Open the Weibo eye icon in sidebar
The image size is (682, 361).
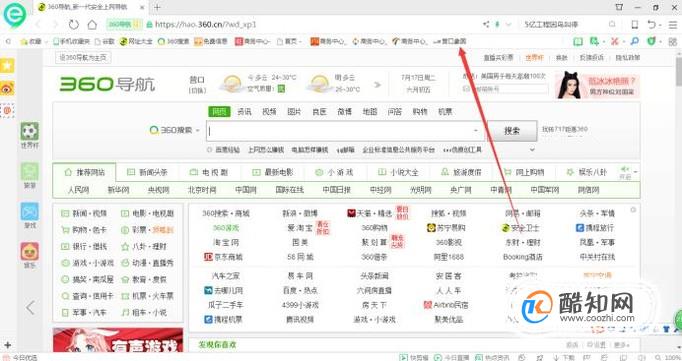(7, 88)
